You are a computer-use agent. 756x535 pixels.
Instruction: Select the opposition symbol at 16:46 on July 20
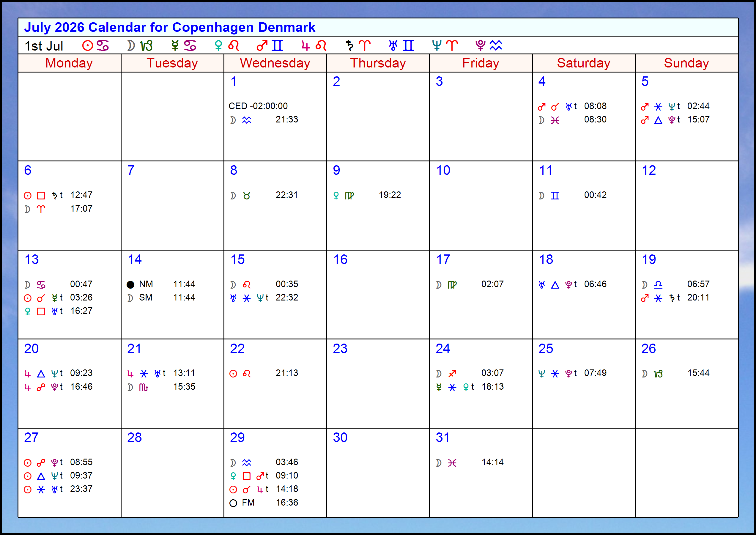pyautogui.click(x=41, y=387)
